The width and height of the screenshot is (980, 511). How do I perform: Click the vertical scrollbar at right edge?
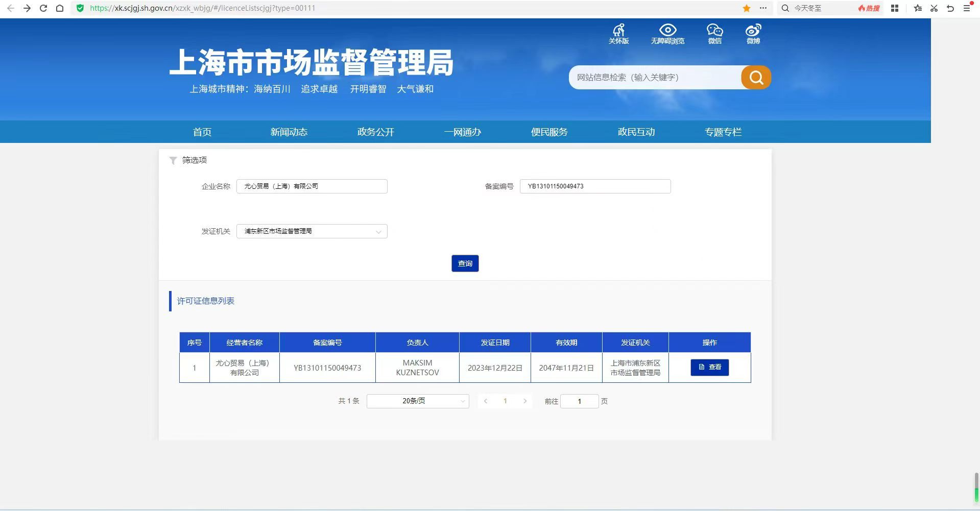[x=976, y=488]
